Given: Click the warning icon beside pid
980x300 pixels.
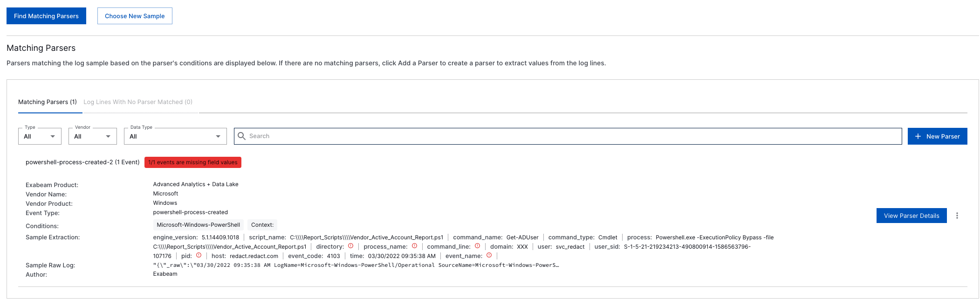Looking at the screenshot, I should point(199,256).
